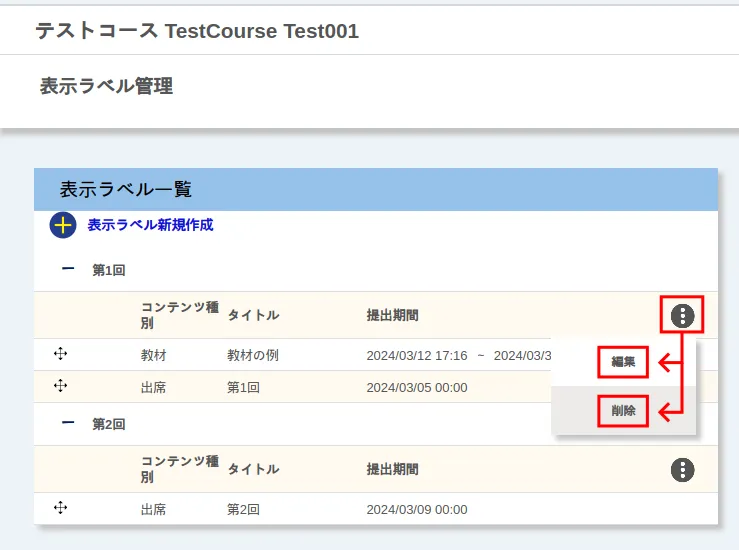Click タイトル column header in 第1回 table
This screenshot has width=739, height=550.
click(x=253, y=315)
